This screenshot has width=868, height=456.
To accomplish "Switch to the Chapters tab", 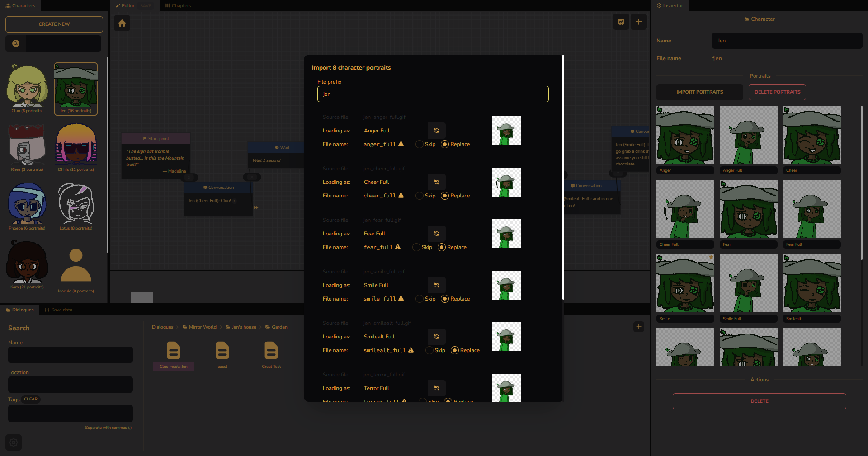I will tap(178, 5).
